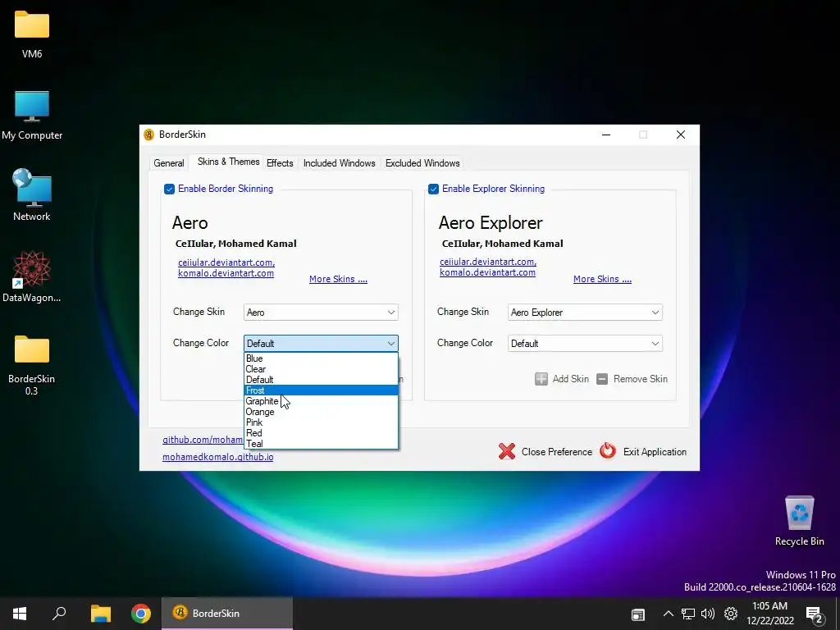
Task: Show hidden tray icons chevron
Action: [668, 614]
